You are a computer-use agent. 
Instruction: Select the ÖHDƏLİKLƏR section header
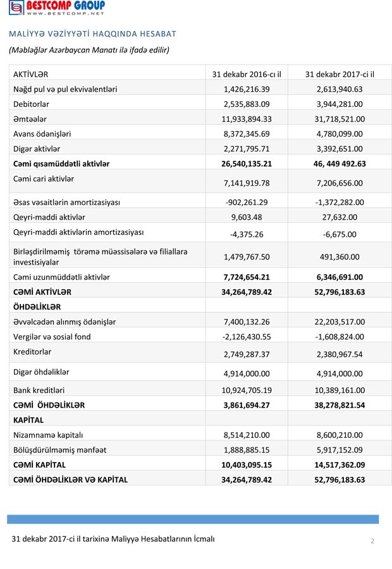tap(37, 306)
